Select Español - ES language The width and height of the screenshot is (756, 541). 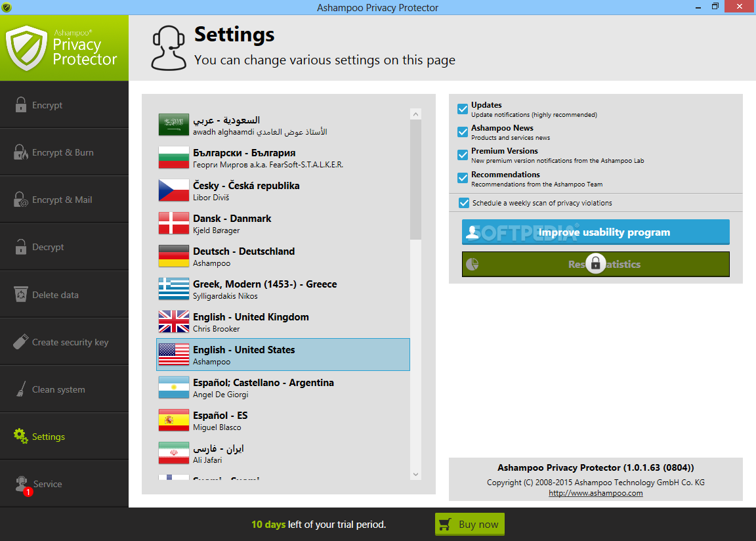coord(283,420)
